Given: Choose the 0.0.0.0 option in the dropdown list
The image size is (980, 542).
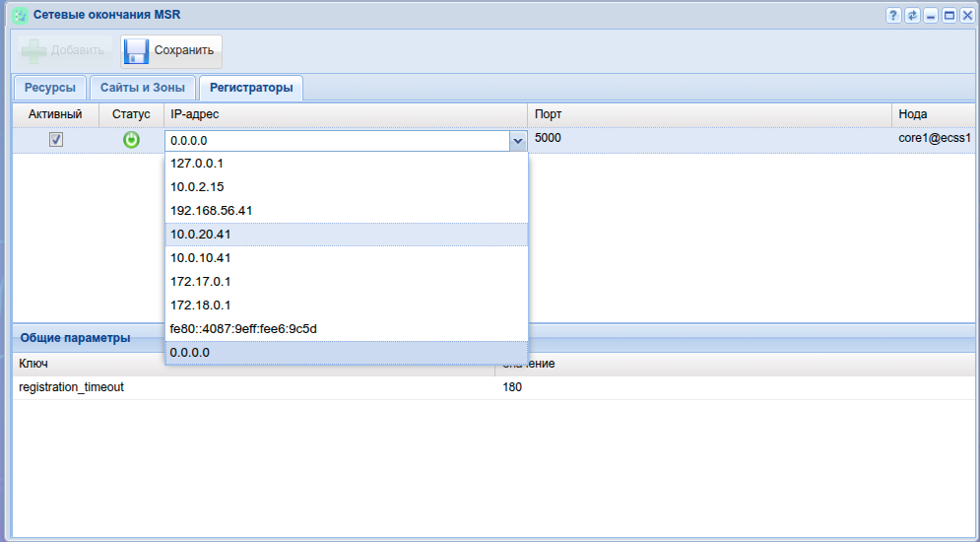Looking at the screenshot, I should pos(347,353).
